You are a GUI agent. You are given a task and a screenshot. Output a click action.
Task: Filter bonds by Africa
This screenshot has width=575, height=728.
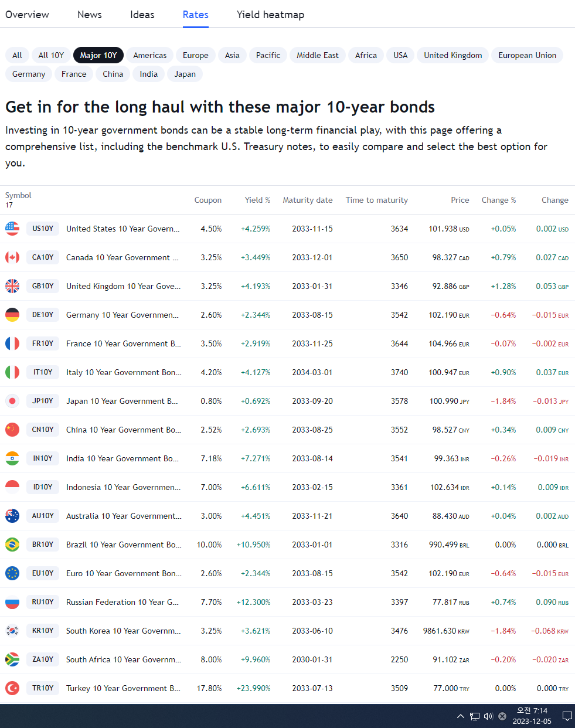tap(366, 55)
